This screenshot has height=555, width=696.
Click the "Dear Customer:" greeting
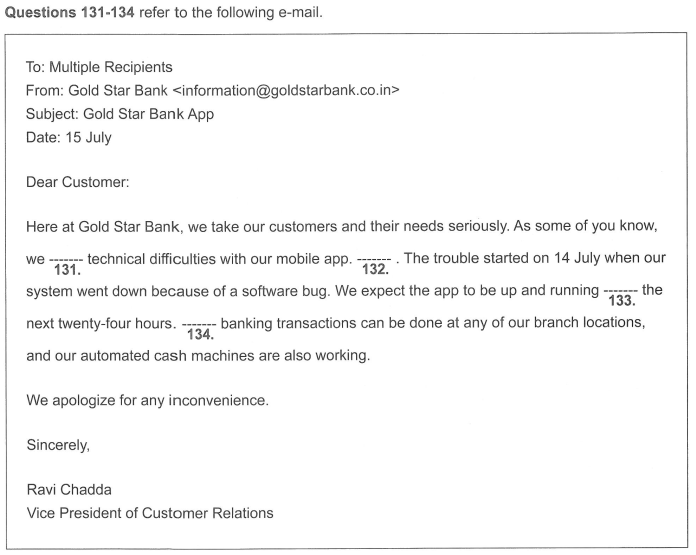(78, 183)
